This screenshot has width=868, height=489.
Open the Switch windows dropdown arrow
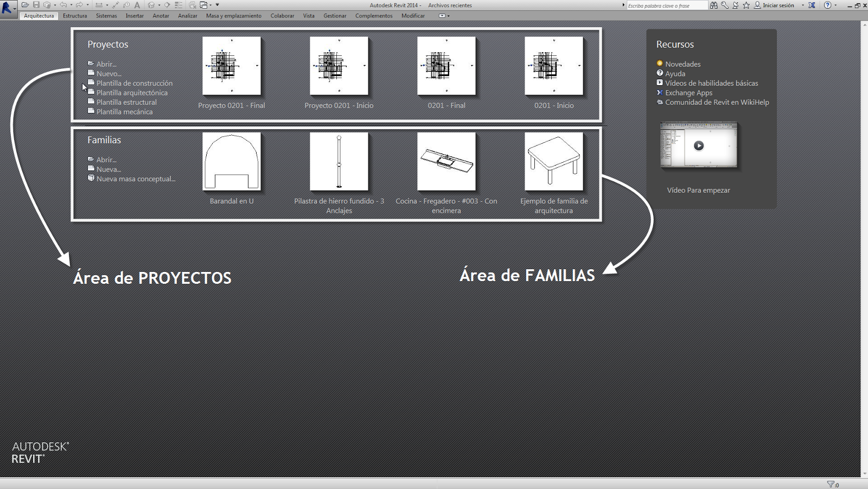pyautogui.click(x=210, y=5)
